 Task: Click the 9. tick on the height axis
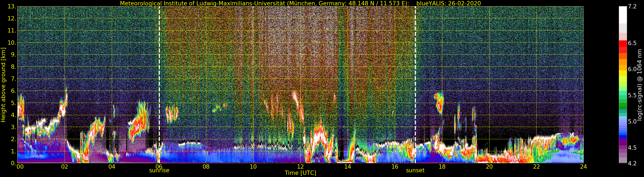coord(13,55)
